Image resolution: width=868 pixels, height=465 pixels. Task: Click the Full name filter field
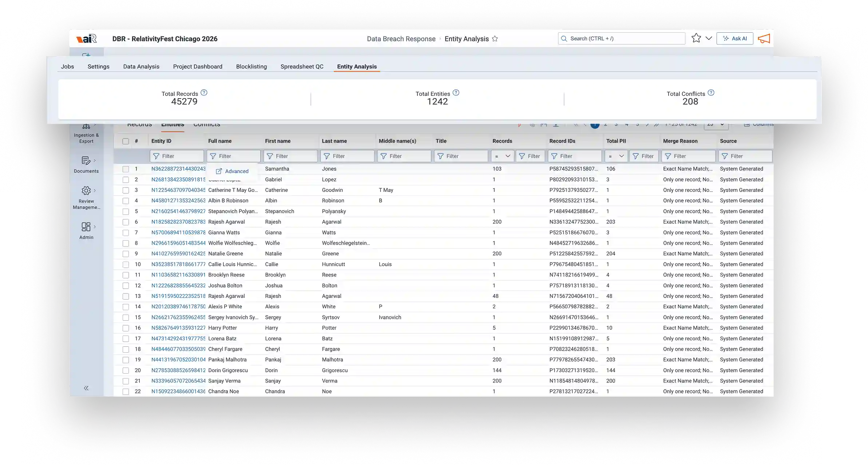(234, 156)
